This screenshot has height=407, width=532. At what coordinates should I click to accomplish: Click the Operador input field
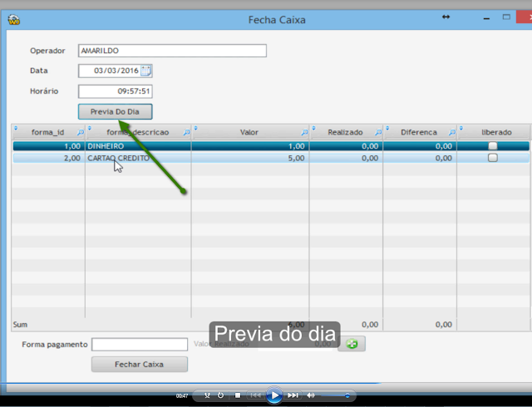coord(172,51)
